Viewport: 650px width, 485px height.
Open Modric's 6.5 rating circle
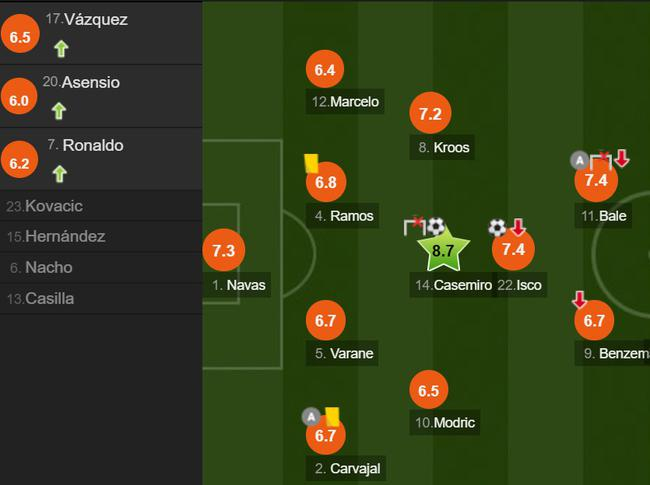click(x=429, y=390)
